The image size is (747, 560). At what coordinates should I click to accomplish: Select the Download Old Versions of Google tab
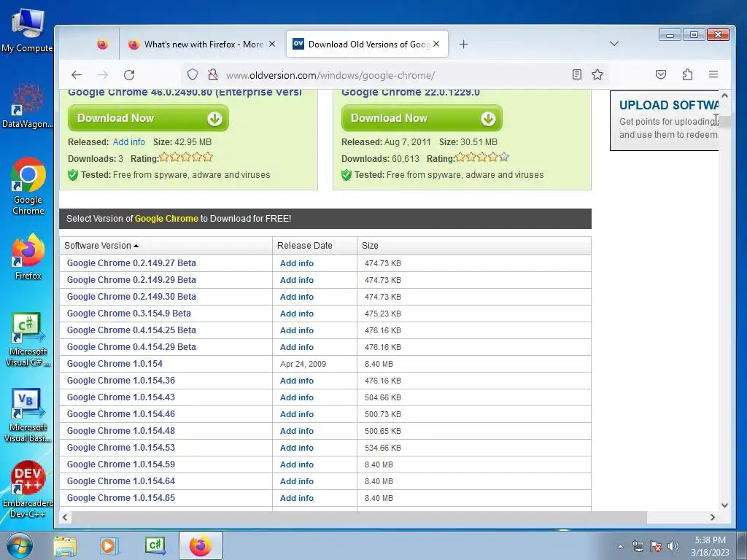click(x=367, y=44)
